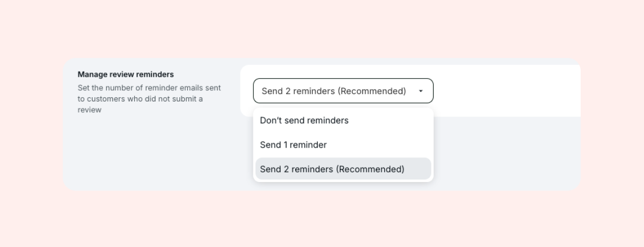Collapse the dropdown via its selected value text
The image size is (644, 247).
(x=333, y=91)
